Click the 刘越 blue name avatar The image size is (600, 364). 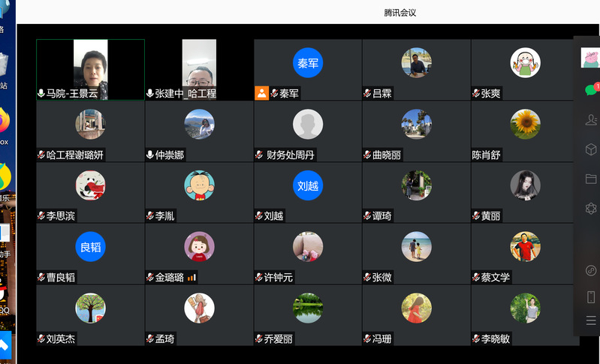click(x=308, y=185)
